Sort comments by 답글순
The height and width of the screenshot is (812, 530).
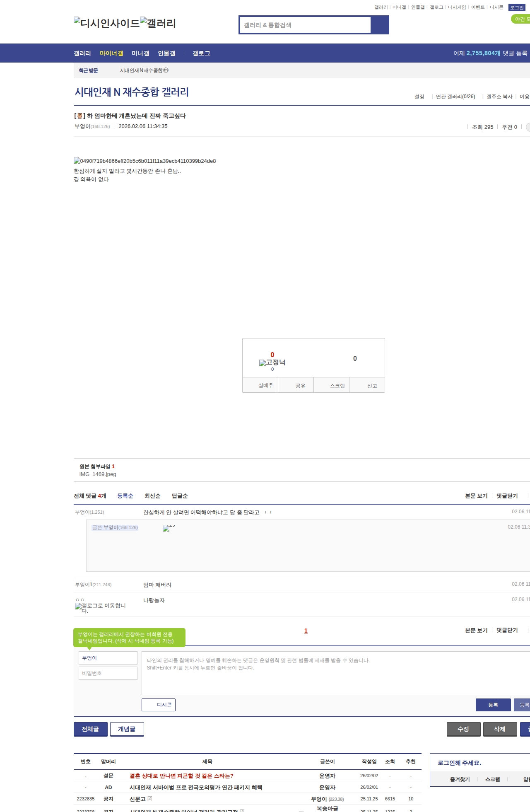[180, 496]
